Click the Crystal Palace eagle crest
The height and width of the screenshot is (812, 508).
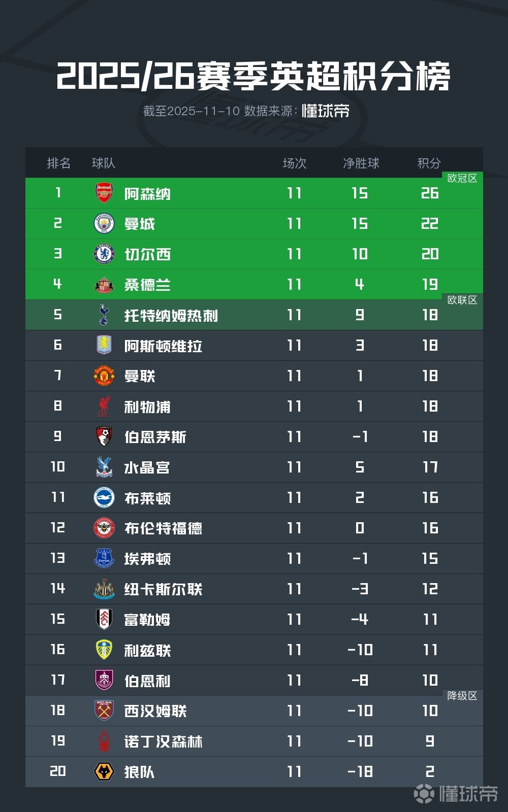click(x=104, y=467)
